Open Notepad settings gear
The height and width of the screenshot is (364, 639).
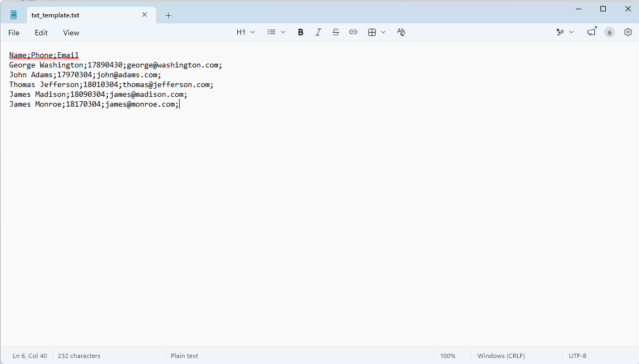click(x=628, y=32)
